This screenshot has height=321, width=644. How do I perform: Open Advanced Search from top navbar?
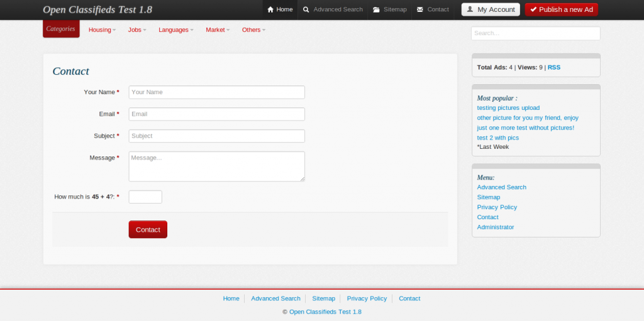(333, 9)
